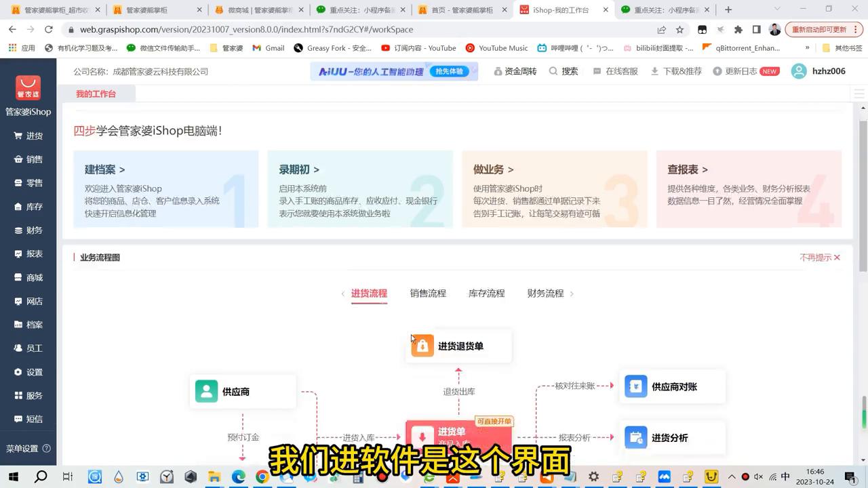
Task: Open the Gmail bookmark
Action: (x=269, y=48)
